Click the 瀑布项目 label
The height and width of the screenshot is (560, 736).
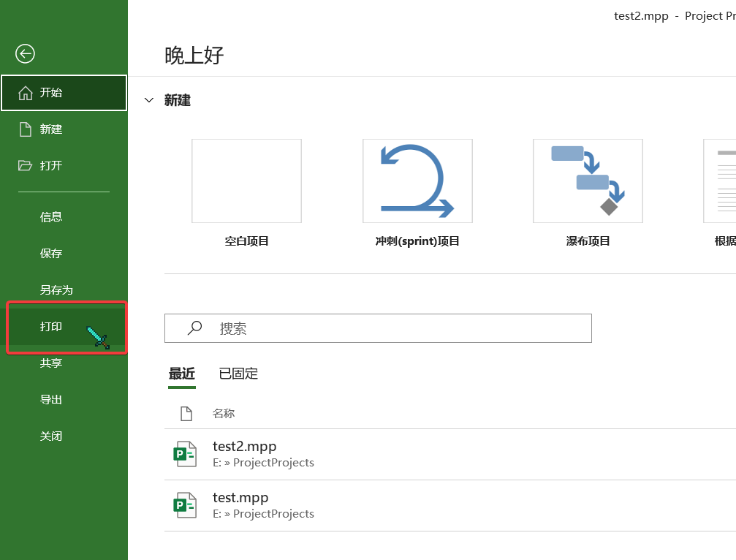tap(588, 241)
